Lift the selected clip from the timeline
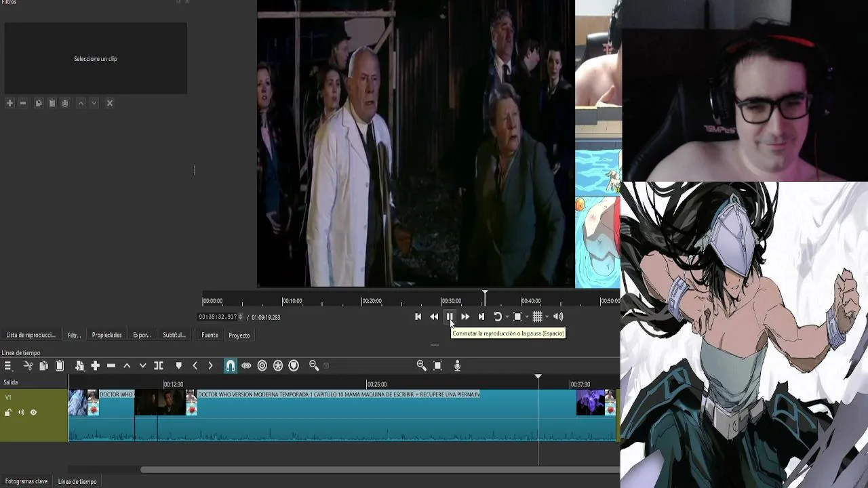The image size is (868, 488). coord(127,366)
